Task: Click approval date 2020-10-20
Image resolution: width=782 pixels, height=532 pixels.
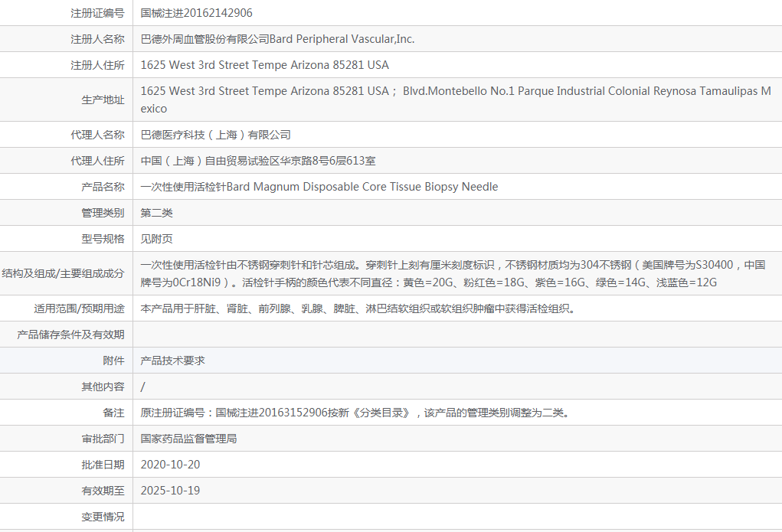Action: coord(170,465)
